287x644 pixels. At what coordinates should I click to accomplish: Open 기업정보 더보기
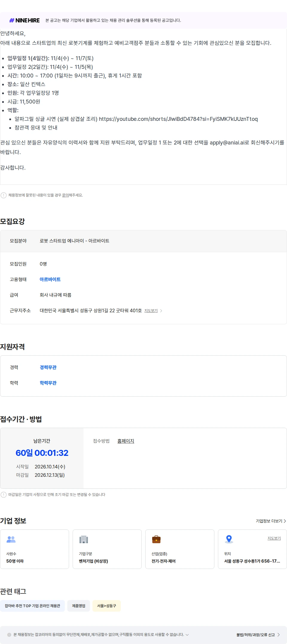[x=269, y=521]
